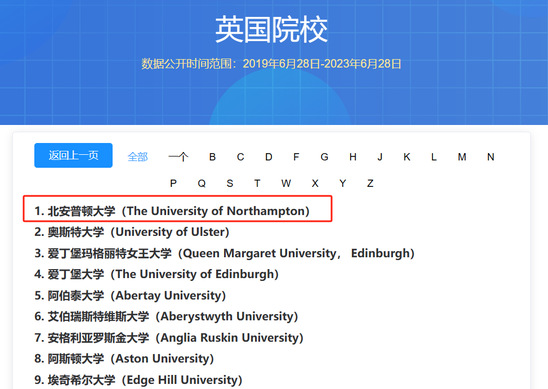Choose the letter Z filter
This screenshot has height=389, width=548.
pyautogui.click(x=370, y=183)
